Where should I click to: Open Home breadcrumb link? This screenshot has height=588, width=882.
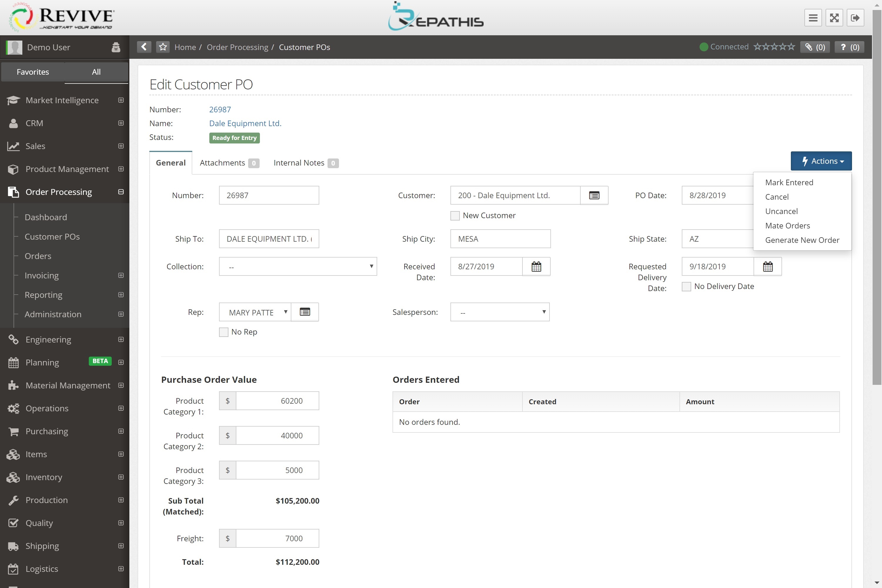click(x=185, y=47)
